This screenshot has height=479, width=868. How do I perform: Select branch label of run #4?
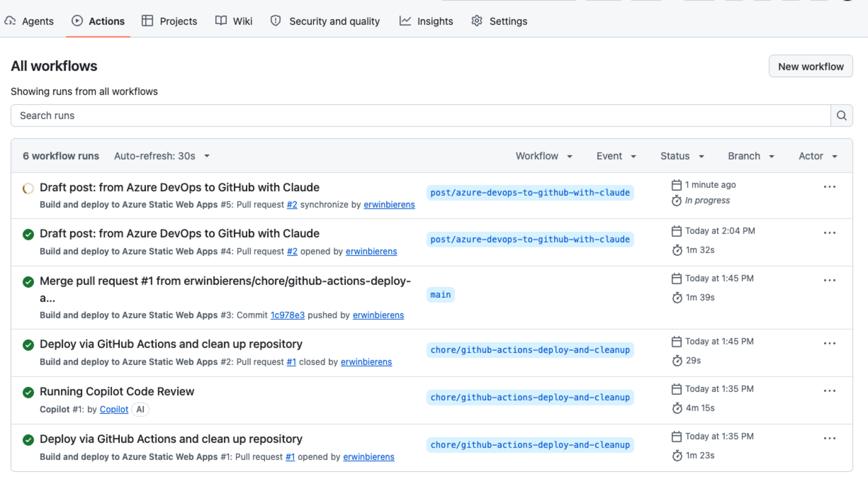[530, 239]
